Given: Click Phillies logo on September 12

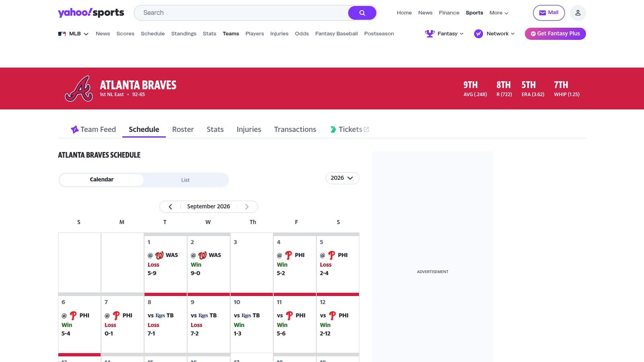Looking at the screenshot, I should click(332, 316).
